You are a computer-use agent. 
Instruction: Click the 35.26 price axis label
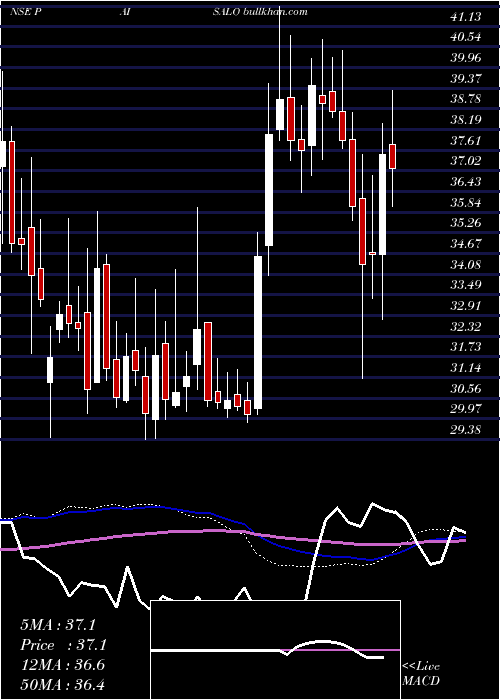coord(466,223)
